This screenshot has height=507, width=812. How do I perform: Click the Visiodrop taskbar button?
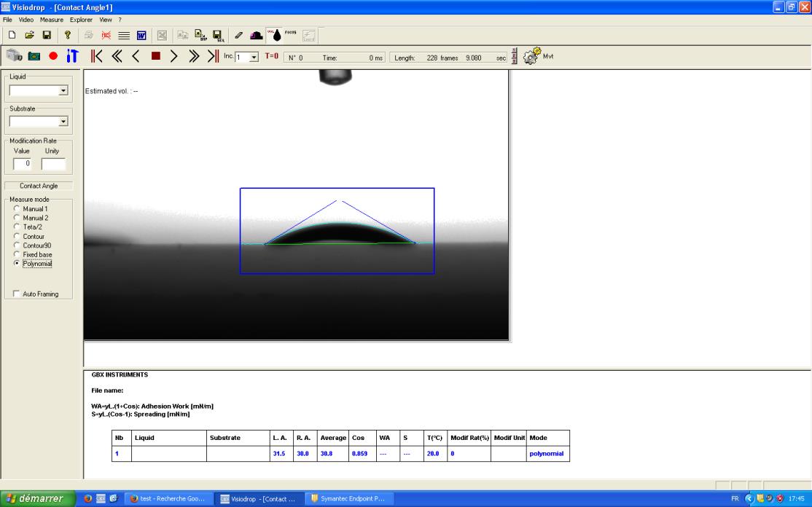[259, 499]
